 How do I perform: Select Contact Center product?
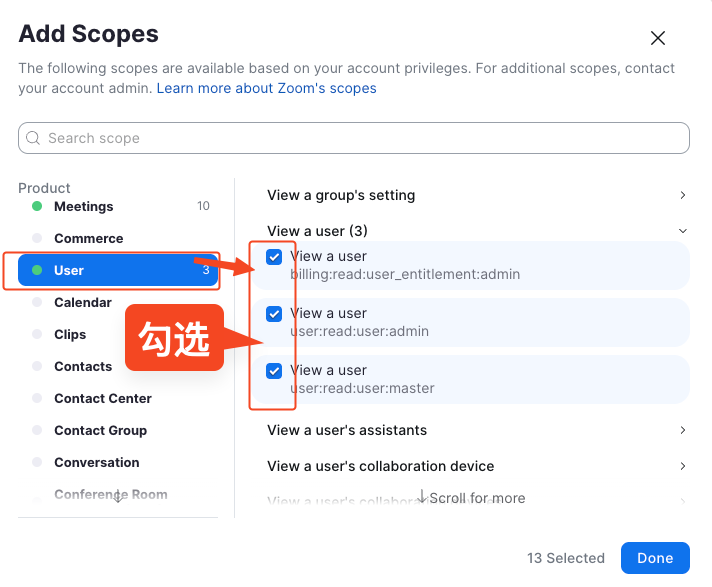(103, 398)
